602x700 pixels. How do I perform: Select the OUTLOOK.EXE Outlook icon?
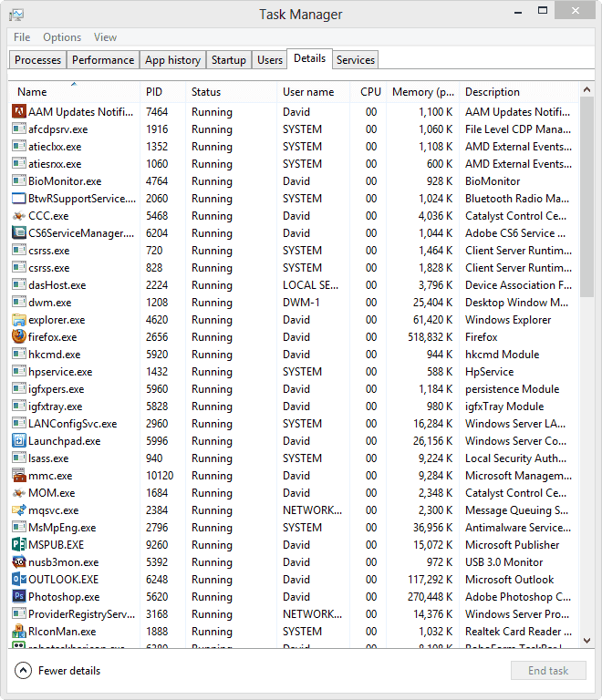point(19,580)
